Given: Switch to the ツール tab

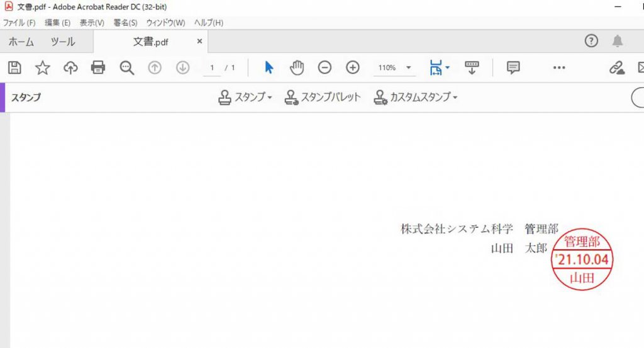Looking at the screenshot, I should coord(63,42).
